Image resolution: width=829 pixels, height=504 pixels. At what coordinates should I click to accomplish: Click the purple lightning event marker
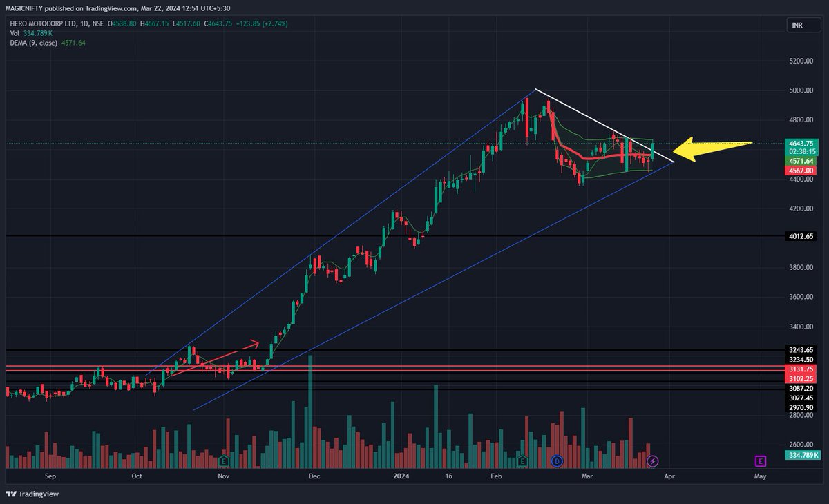tap(654, 461)
